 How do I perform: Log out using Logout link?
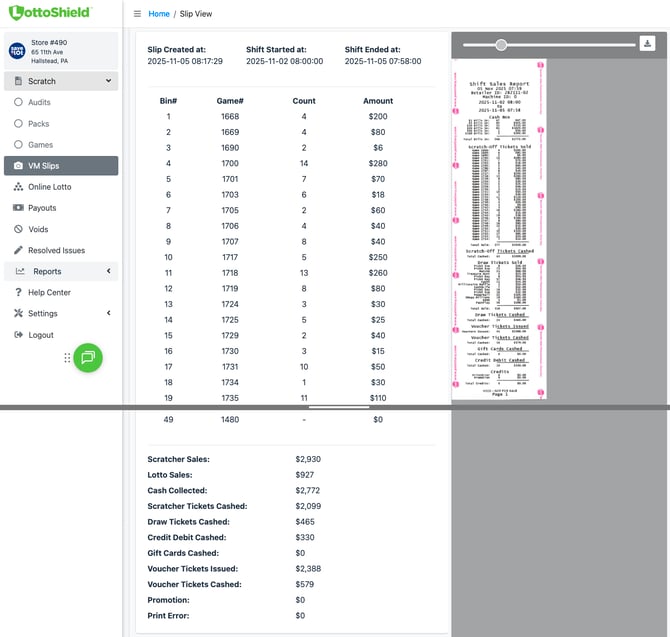[x=41, y=335]
